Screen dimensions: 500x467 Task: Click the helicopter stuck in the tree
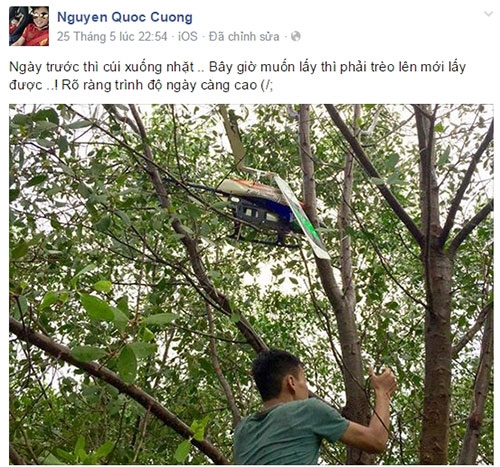(x=257, y=210)
